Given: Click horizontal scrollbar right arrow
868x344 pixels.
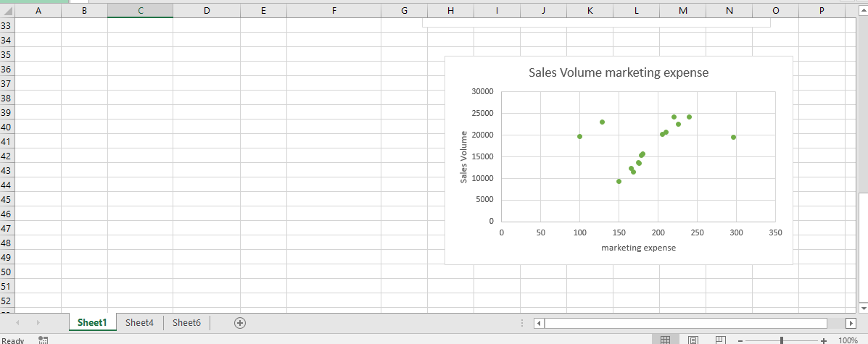Looking at the screenshot, I should point(851,323).
